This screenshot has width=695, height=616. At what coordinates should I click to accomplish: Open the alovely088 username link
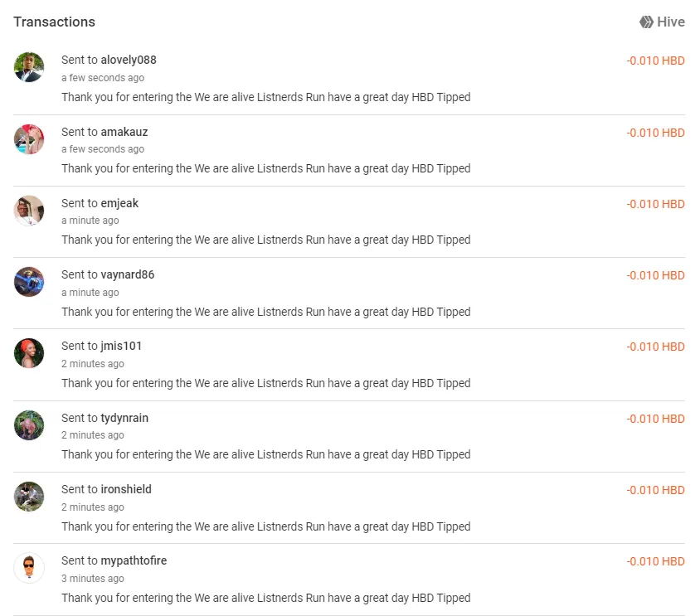[x=128, y=60]
